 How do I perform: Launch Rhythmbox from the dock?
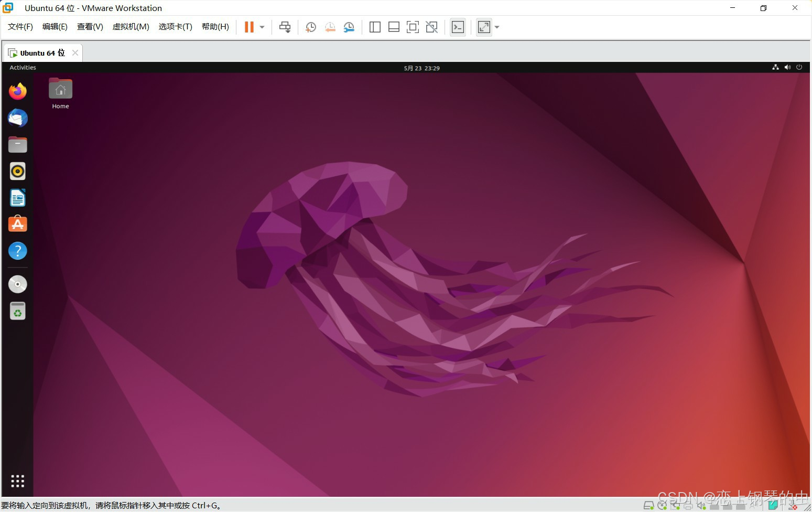tap(18, 171)
